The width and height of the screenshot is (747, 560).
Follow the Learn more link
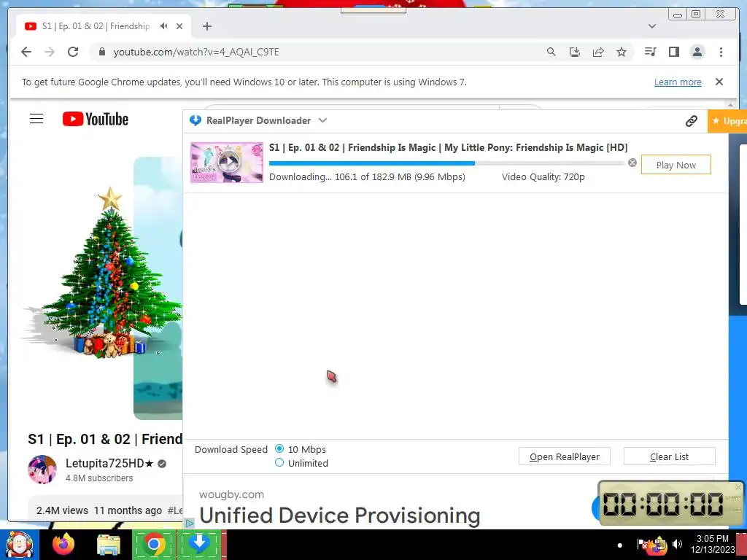pyautogui.click(x=678, y=82)
